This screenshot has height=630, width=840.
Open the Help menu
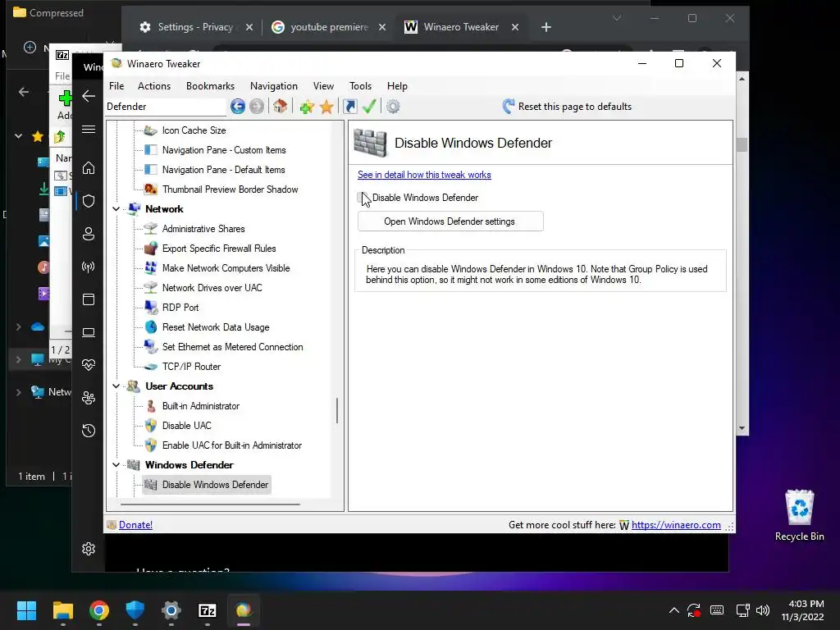coord(397,85)
